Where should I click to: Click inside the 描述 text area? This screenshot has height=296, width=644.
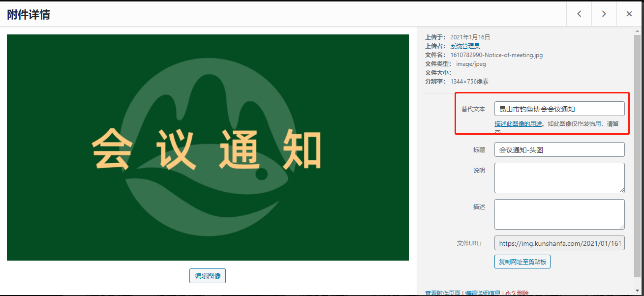[x=559, y=214]
